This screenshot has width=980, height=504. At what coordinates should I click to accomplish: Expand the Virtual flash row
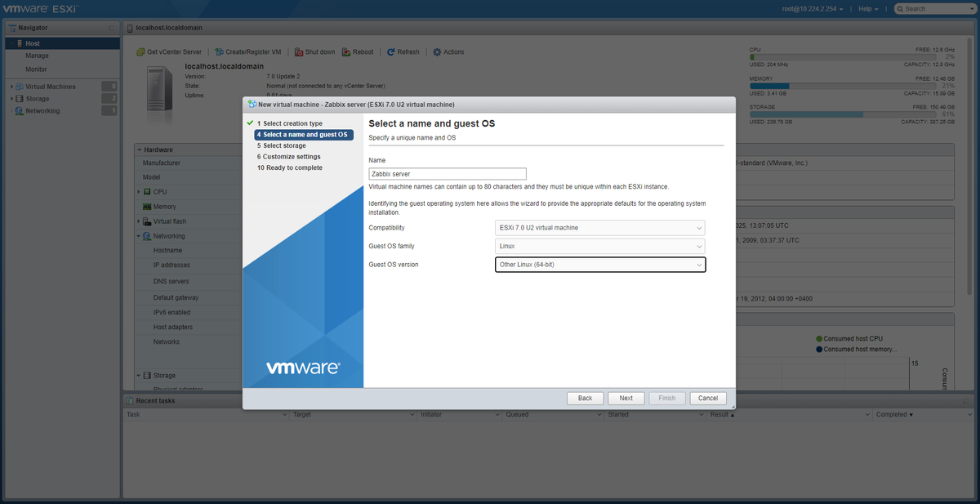tap(140, 221)
